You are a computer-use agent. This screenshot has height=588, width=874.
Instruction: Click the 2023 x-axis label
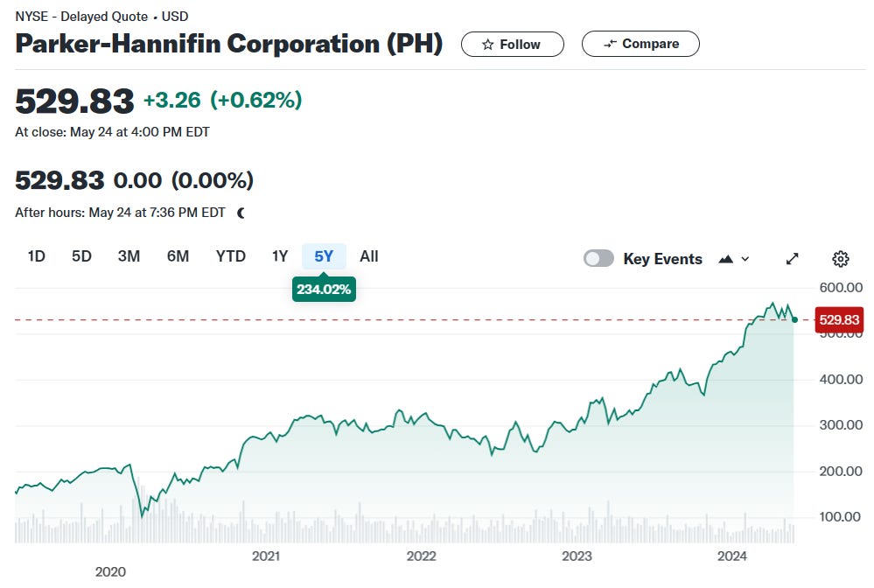point(577,556)
